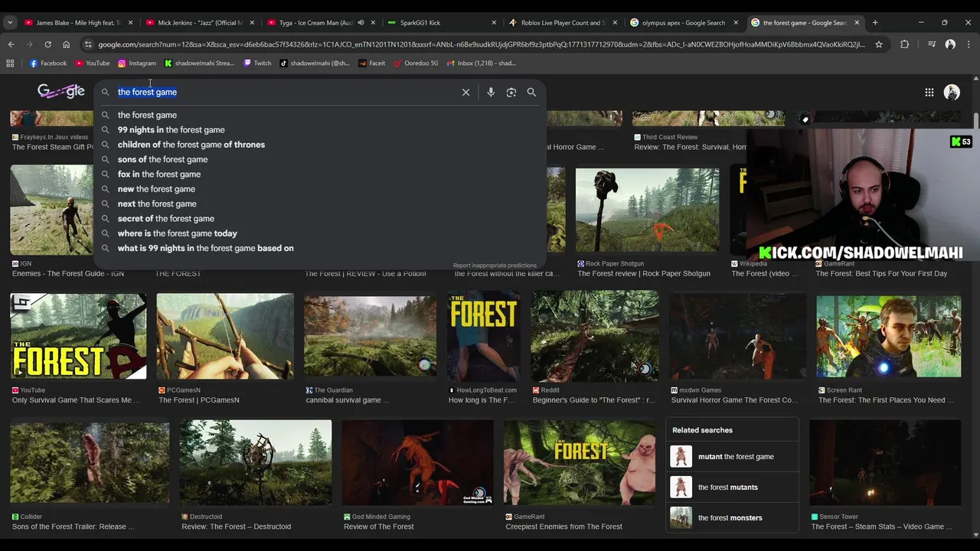Open the tab search dropdown arrow
This screenshot has width=980, height=551.
click(10, 23)
